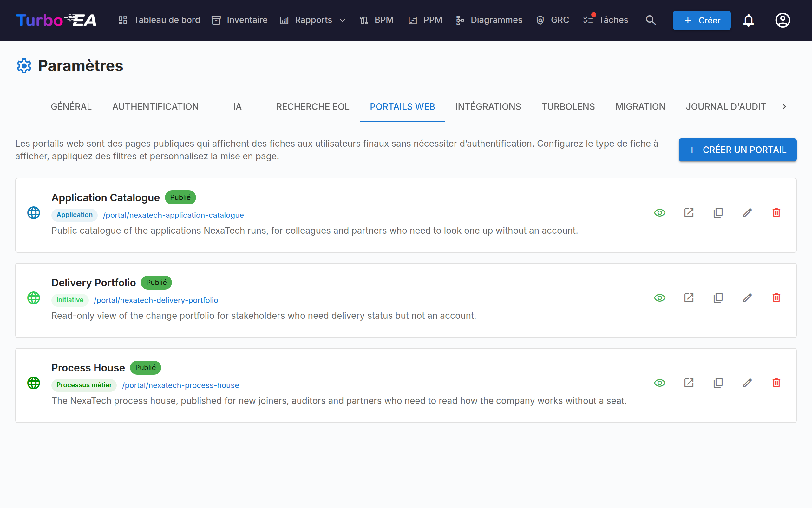The width and height of the screenshot is (812, 508).
Task: Copy the Application Catalogue portal link
Action: (718, 213)
